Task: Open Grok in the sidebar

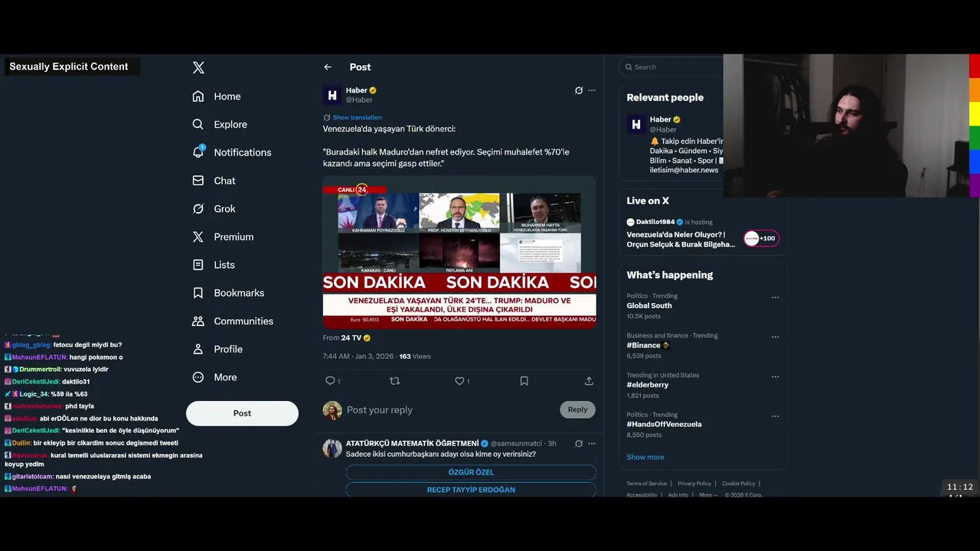Action: click(x=214, y=209)
